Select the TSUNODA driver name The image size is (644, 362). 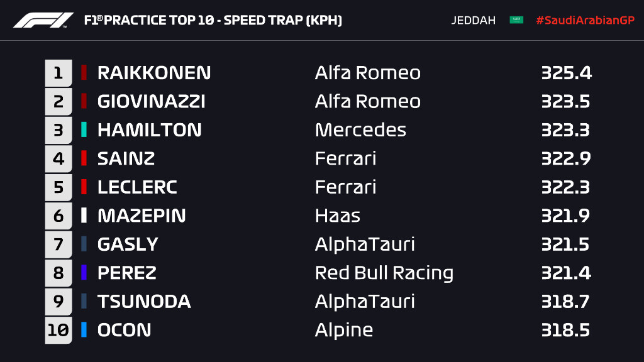(144, 302)
